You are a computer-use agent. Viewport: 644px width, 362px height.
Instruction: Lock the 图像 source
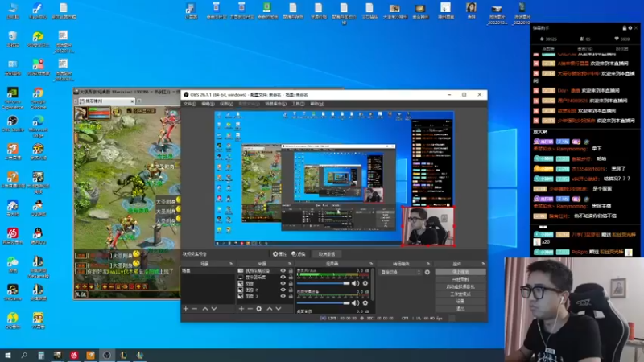[x=291, y=283]
